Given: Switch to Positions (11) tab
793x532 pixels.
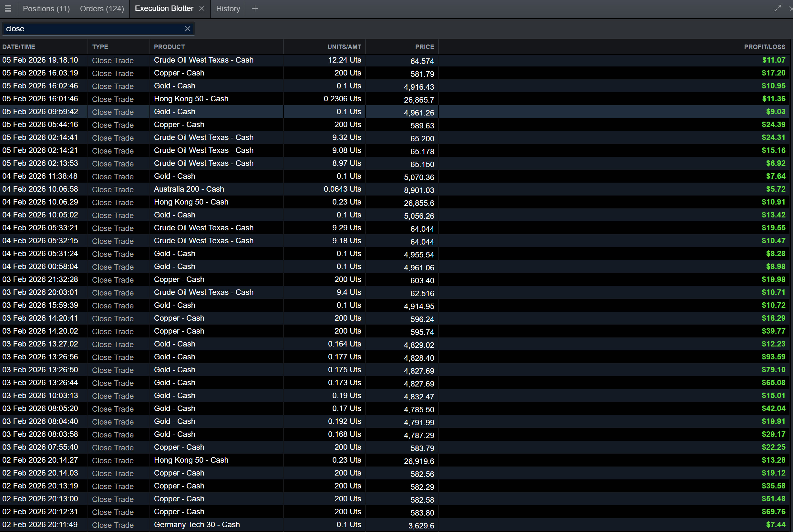Looking at the screenshot, I should (46, 8).
